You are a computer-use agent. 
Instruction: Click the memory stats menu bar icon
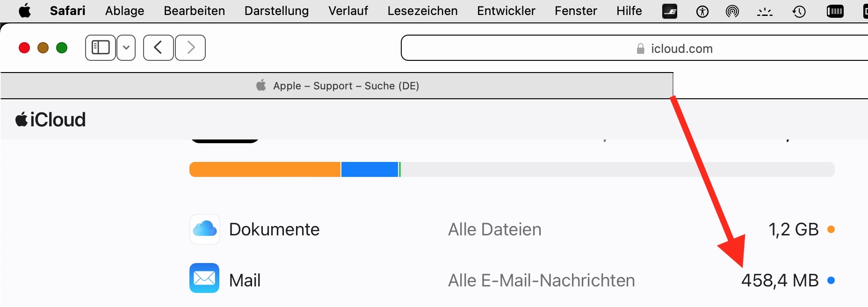tap(835, 11)
